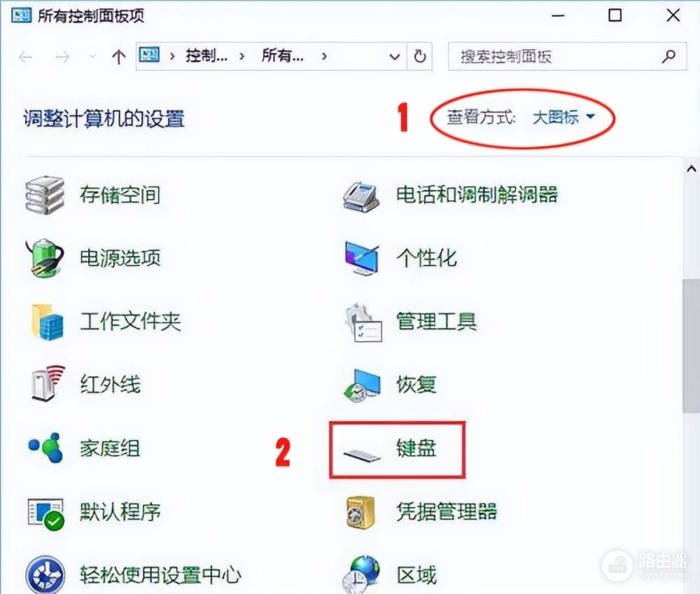Viewport: 700px width, 594px height.
Task: Open the 恢复 recovery icon
Action: click(x=362, y=385)
